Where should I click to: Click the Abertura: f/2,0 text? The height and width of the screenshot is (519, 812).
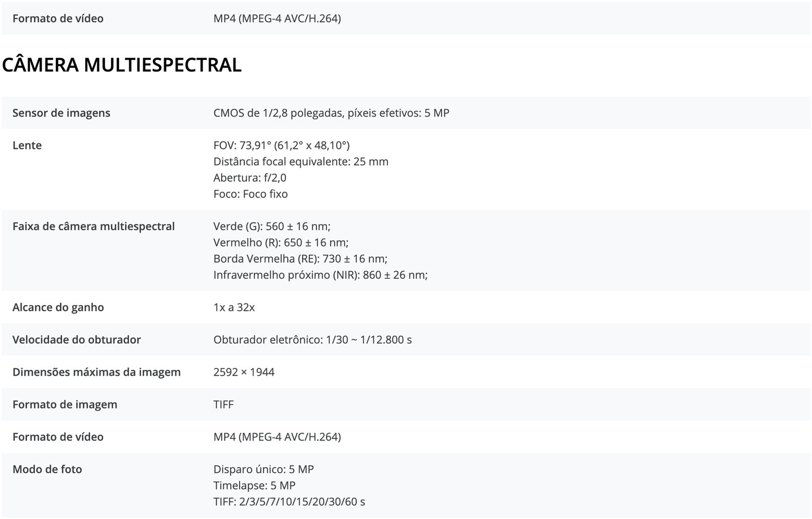pos(250,178)
